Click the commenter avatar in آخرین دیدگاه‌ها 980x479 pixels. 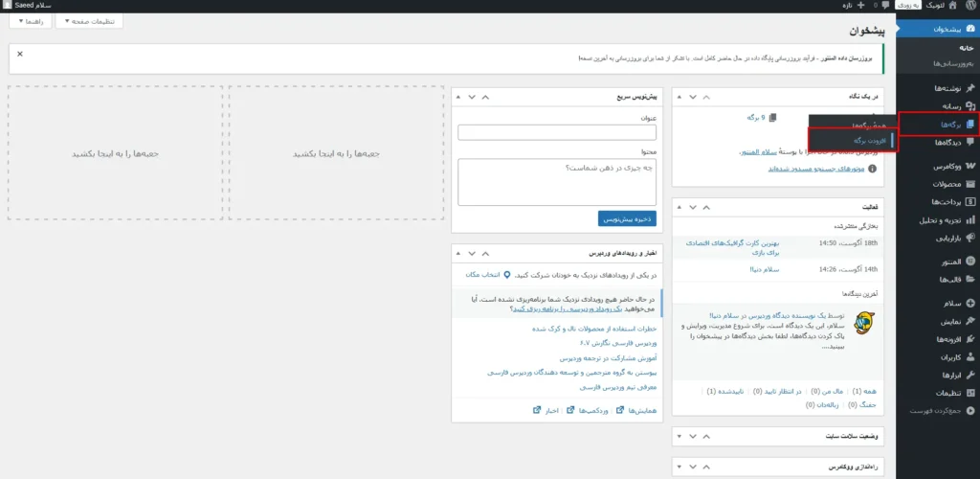(864, 323)
